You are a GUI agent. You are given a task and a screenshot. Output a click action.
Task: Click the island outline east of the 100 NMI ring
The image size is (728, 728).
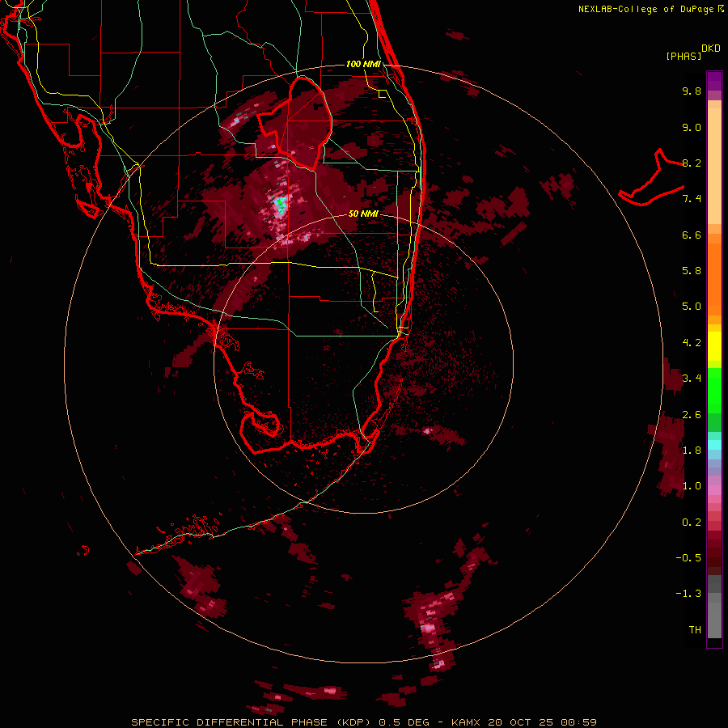[x=651, y=177]
